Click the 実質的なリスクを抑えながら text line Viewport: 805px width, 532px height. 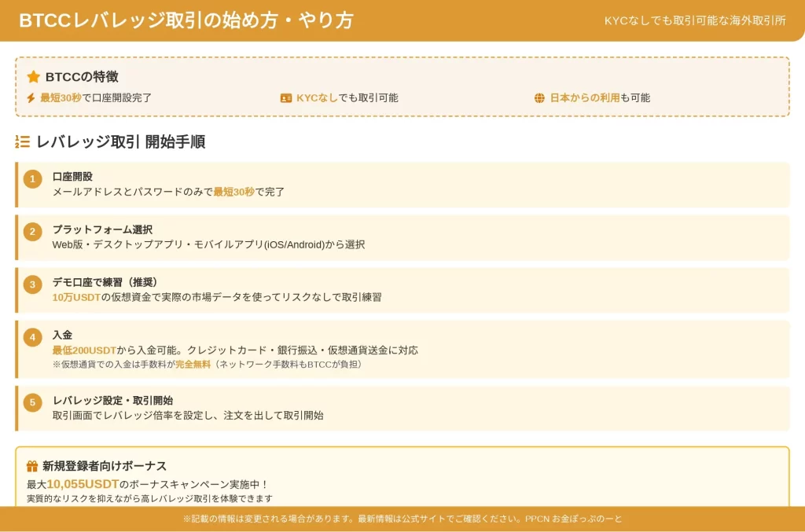[x=150, y=499]
